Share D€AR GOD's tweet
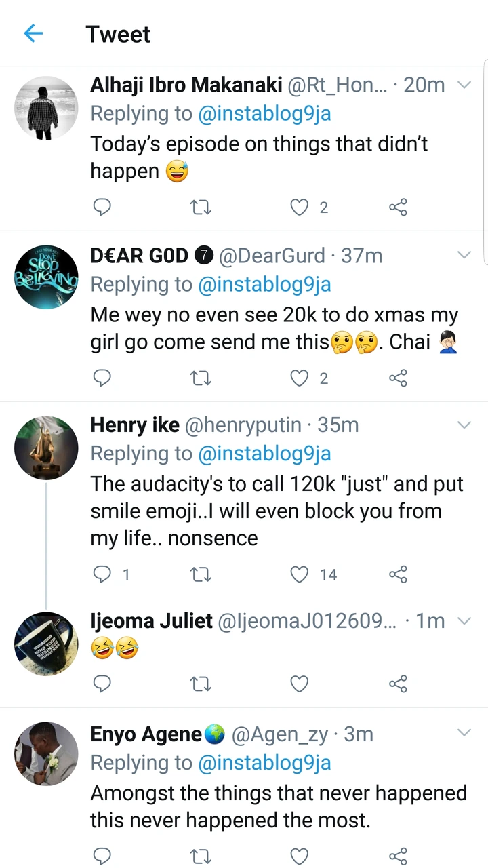The image size is (488, 868). 398,378
